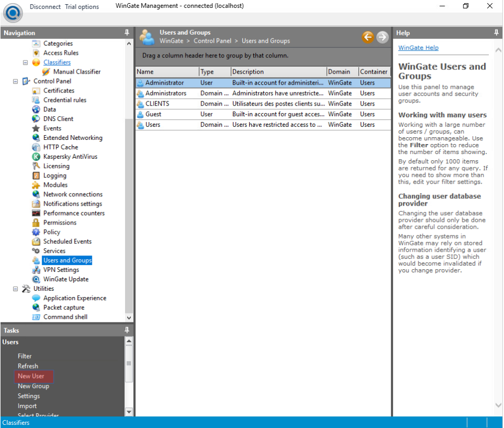This screenshot has height=428, width=504.
Task: Pin the Navigation panel using pushpin
Action: [x=127, y=33]
